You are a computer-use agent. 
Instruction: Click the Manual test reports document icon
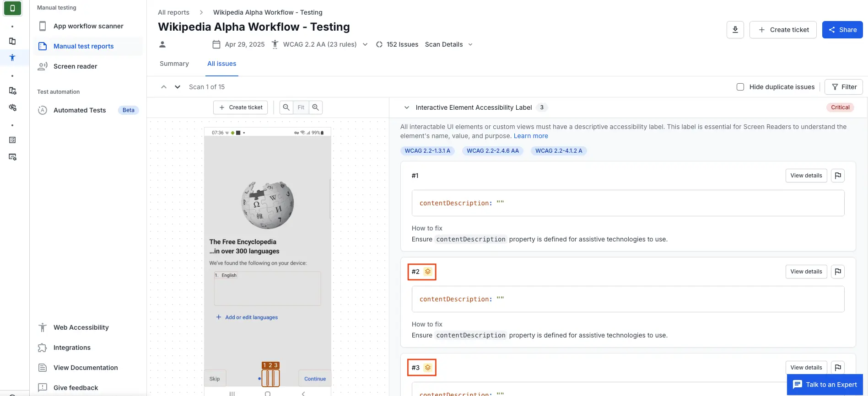pyautogui.click(x=43, y=46)
